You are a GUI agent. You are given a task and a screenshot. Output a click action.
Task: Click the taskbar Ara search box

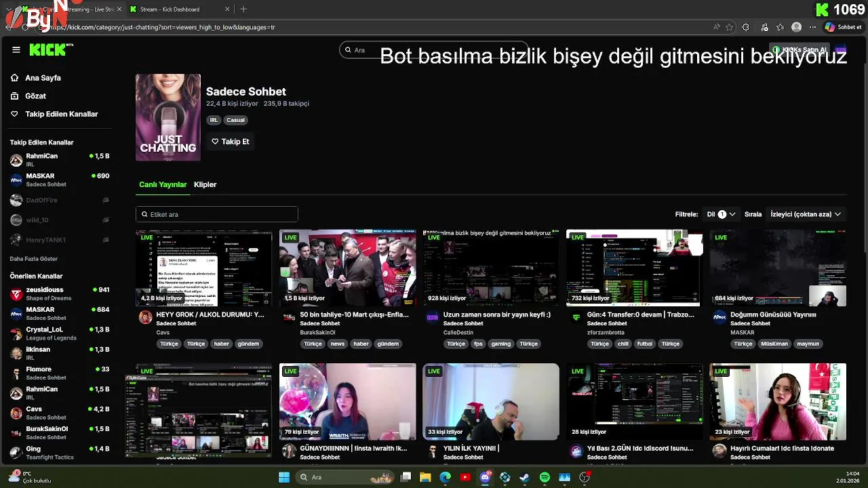pos(344,477)
